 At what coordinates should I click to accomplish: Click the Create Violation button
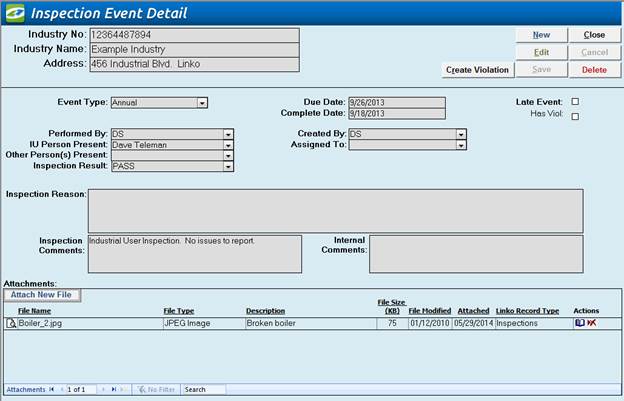[477, 69]
